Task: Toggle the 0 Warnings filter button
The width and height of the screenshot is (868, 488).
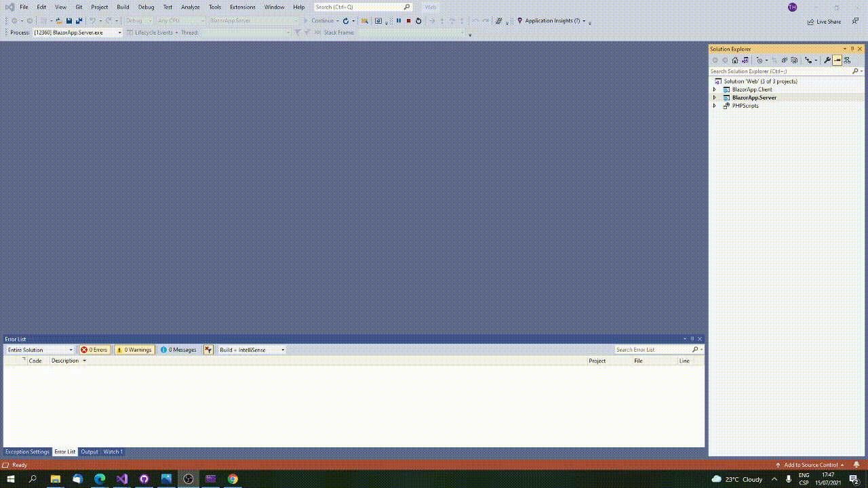Action: coord(134,350)
